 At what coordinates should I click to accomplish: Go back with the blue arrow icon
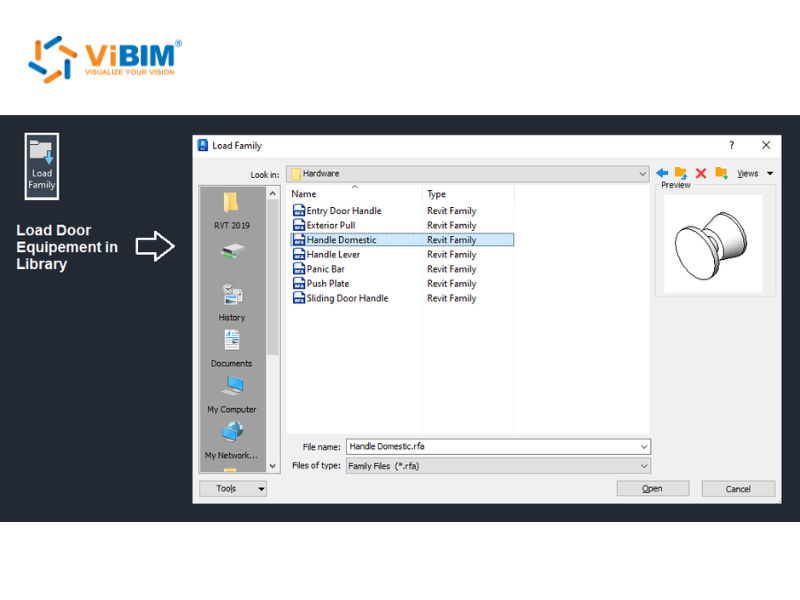(662, 173)
